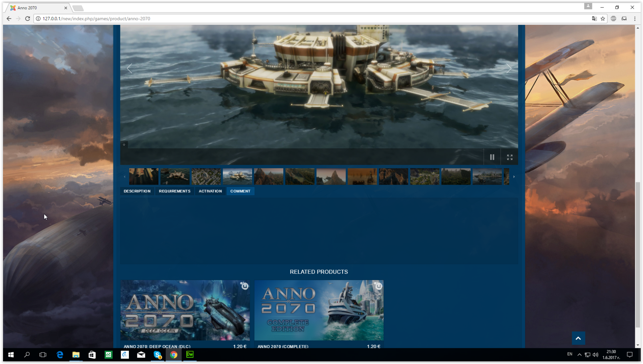Select the first thumbnail in the strip
The width and height of the screenshot is (643, 364).
144,176
